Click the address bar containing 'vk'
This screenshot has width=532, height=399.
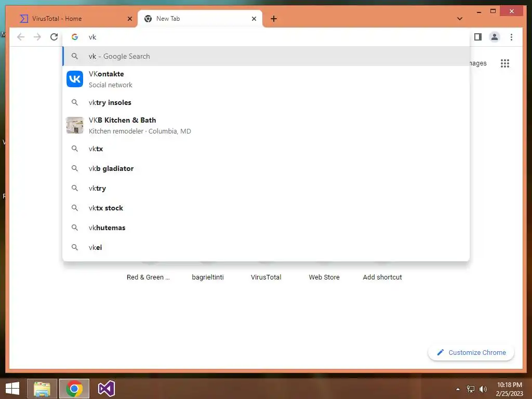click(267, 37)
